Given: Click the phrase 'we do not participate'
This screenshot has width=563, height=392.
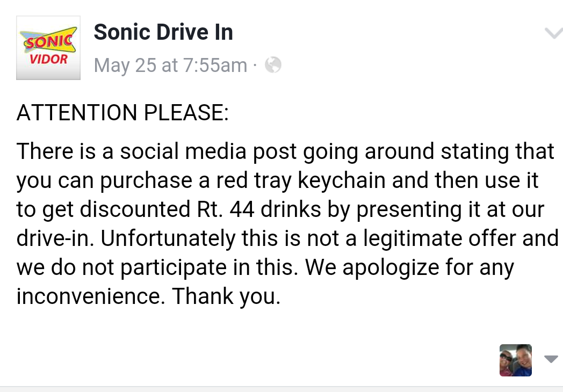Looking at the screenshot, I should (121, 268).
